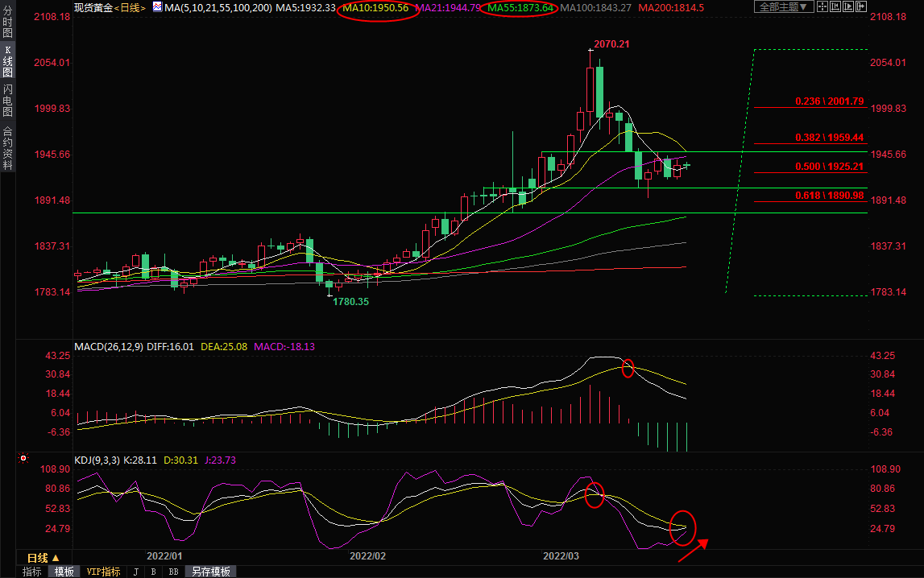The height and width of the screenshot is (578, 924).
Task: Expand the 日线 period selector
Action: [44, 558]
